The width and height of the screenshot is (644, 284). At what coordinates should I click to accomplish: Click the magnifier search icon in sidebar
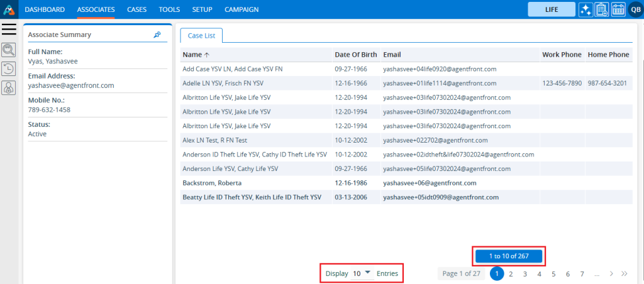pos(9,50)
